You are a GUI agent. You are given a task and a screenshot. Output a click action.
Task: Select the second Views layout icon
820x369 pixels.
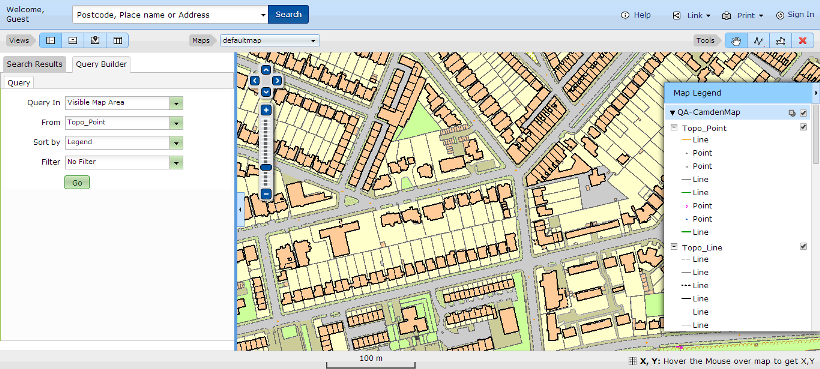point(73,40)
